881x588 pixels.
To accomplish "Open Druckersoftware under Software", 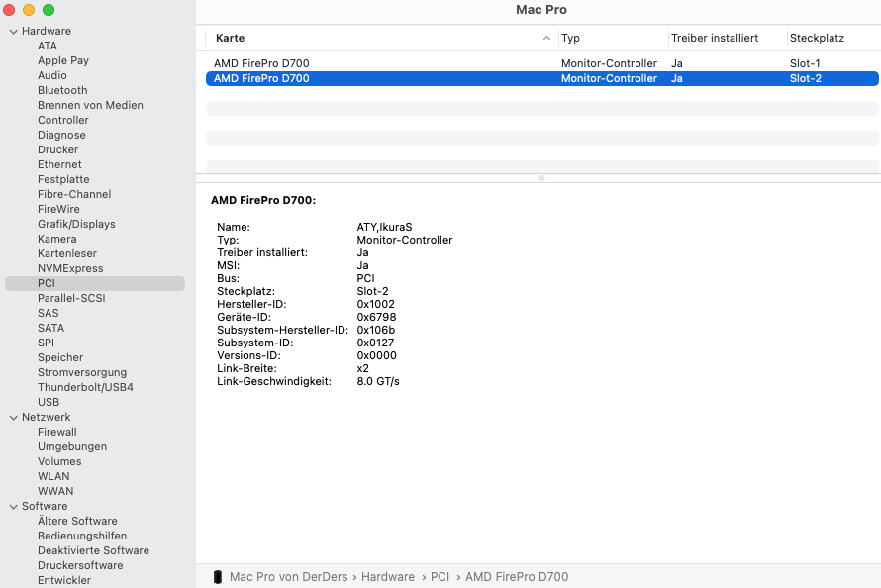I will 80,565.
